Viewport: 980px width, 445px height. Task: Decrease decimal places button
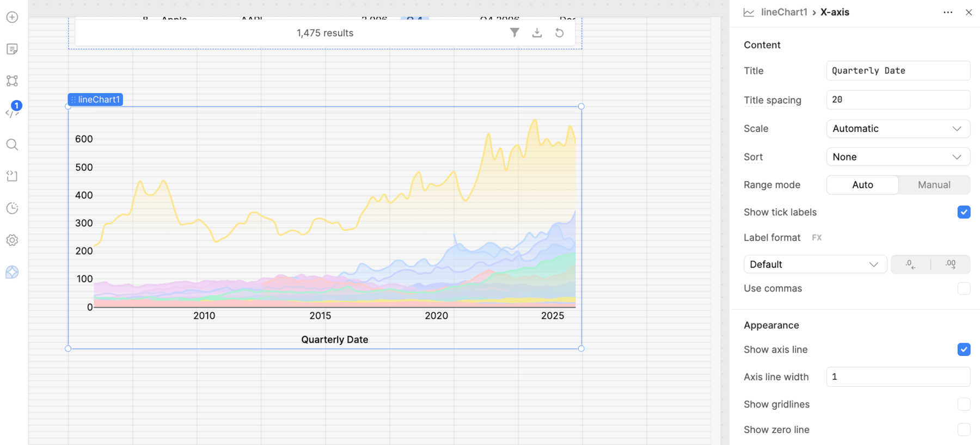(911, 264)
